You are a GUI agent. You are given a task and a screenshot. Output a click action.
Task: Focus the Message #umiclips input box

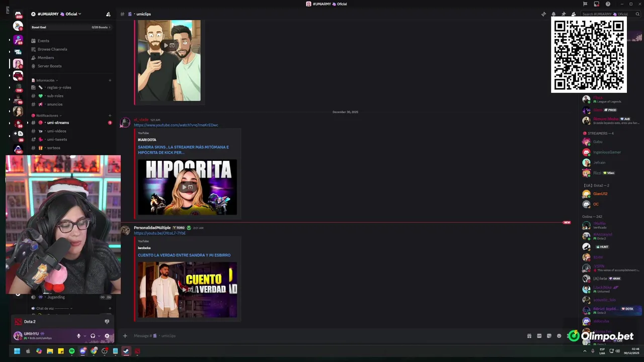pyautogui.click(x=327, y=336)
